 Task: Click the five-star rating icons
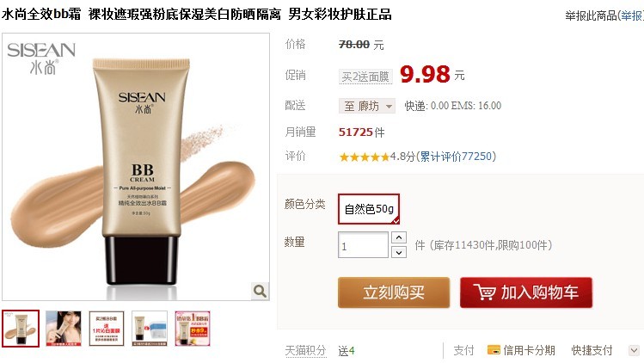[364, 157]
